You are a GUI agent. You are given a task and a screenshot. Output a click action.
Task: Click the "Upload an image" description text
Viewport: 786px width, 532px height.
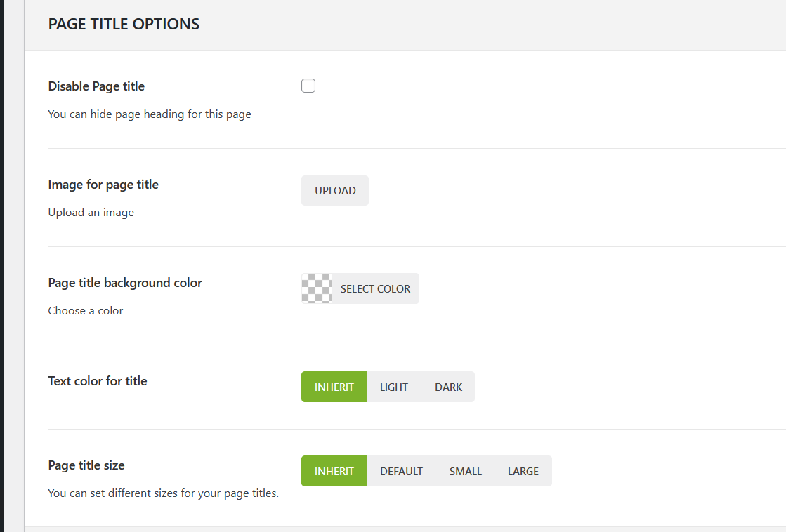[91, 213]
